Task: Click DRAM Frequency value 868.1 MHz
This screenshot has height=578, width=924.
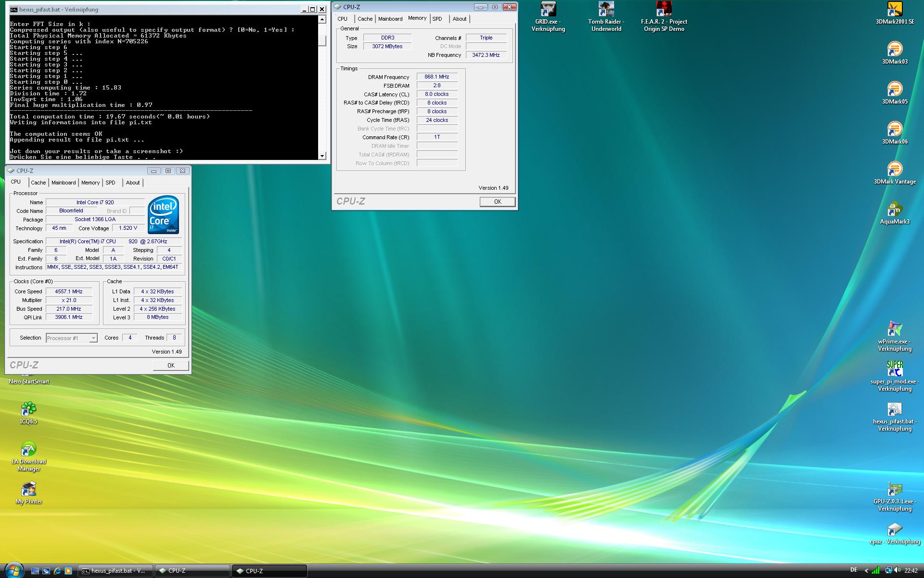Action: click(x=437, y=77)
